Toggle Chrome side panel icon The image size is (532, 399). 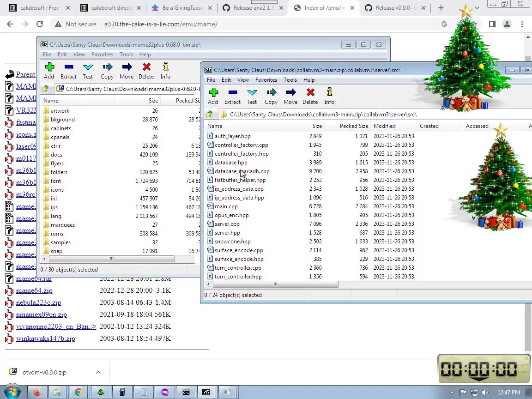pos(492,24)
